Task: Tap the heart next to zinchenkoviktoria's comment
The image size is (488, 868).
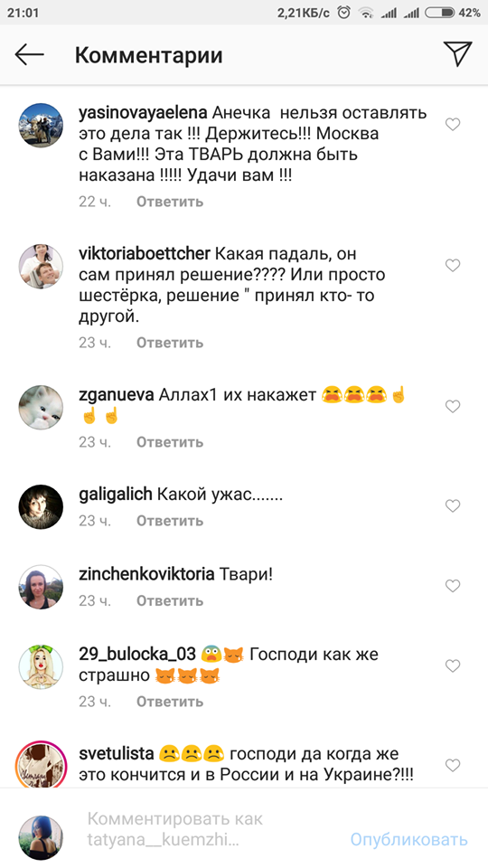Action: [x=453, y=586]
